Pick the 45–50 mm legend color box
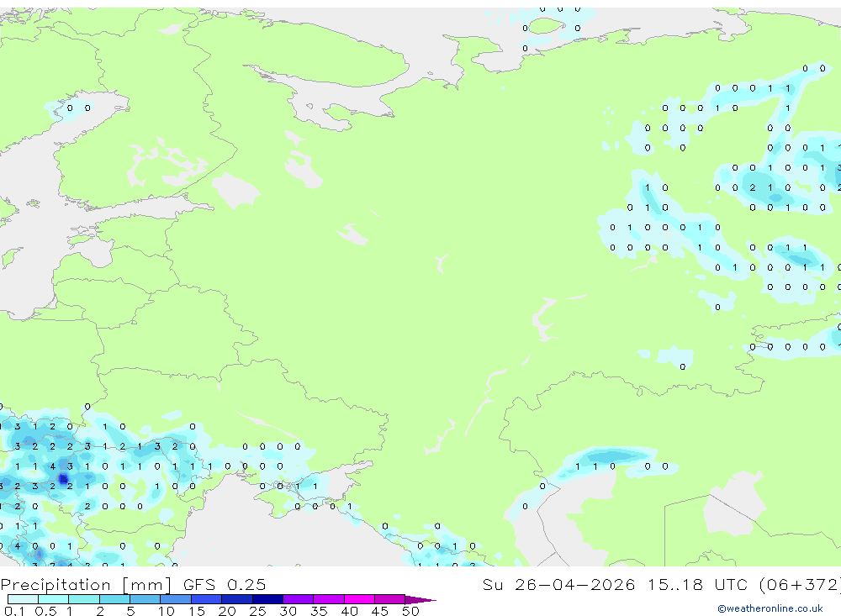 coord(390,599)
